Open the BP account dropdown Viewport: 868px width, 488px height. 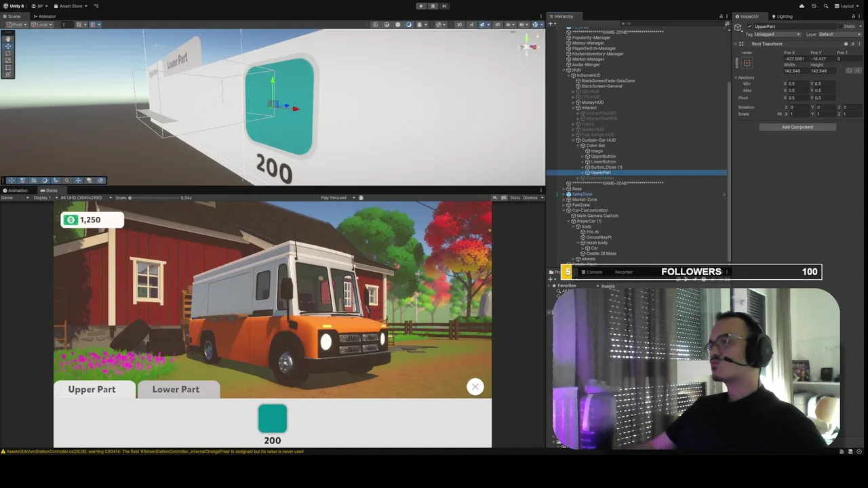(39, 6)
